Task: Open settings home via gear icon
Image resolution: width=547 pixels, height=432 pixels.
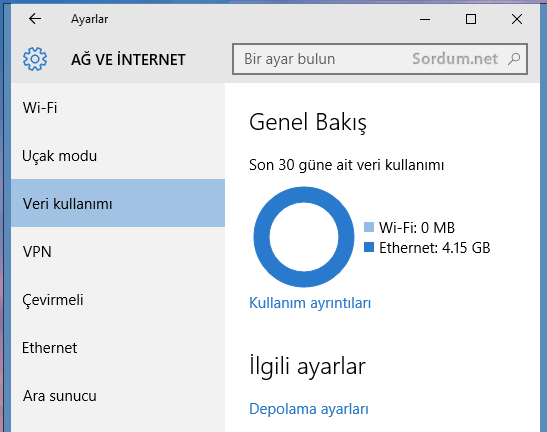Action: [35, 59]
